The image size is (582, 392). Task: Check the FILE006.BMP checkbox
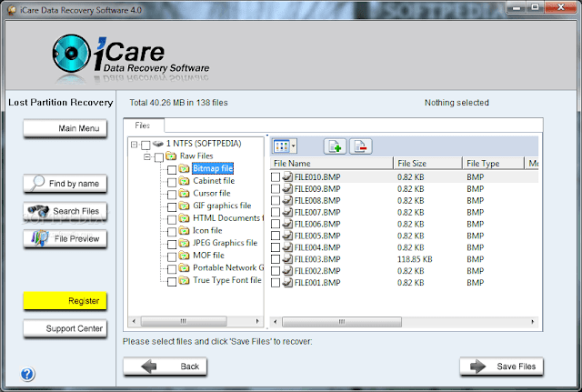pos(276,224)
